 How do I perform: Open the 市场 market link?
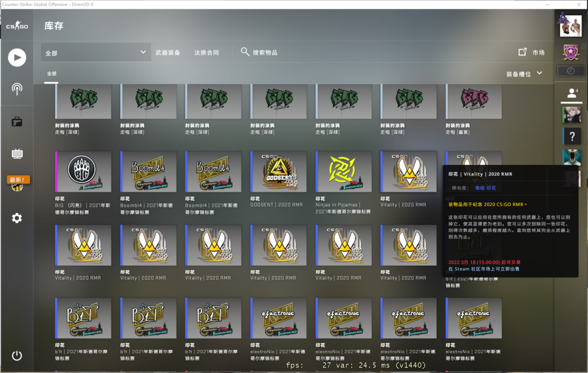click(538, 52)
